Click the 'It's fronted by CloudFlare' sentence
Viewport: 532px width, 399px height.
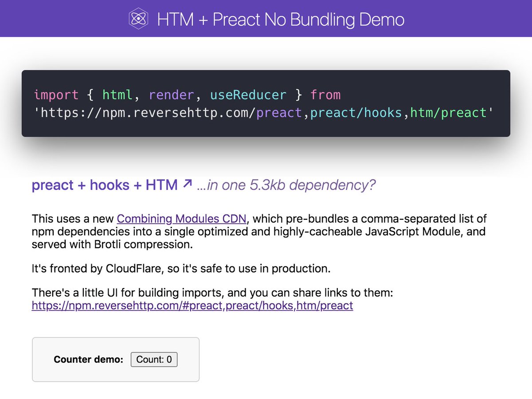coord(181,269)
